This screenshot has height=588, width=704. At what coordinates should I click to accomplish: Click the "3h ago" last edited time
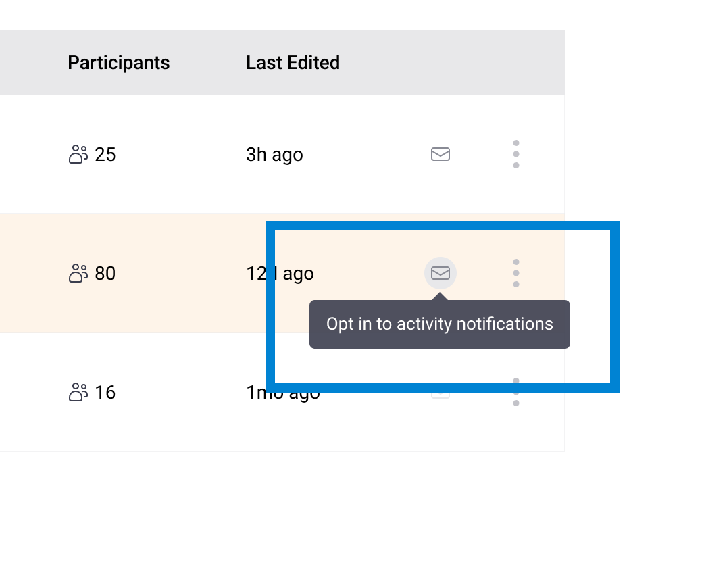pyautogui.click(x=274, y=155)
